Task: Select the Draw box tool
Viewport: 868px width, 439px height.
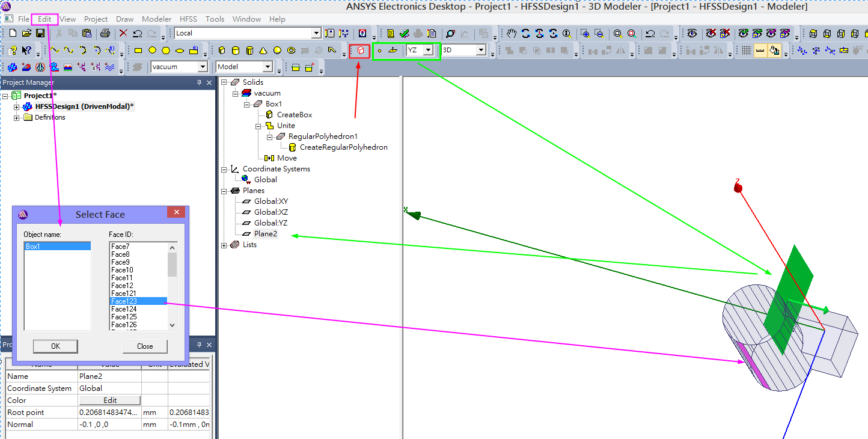Action: click(x=222, y=51)
